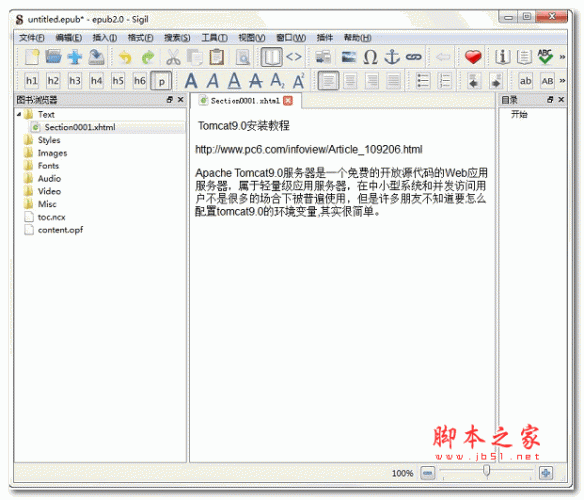Image resolution: width=584 pixels, height=500 pixels.
Task: Increase indent level icon
Action: click(496, 81)
